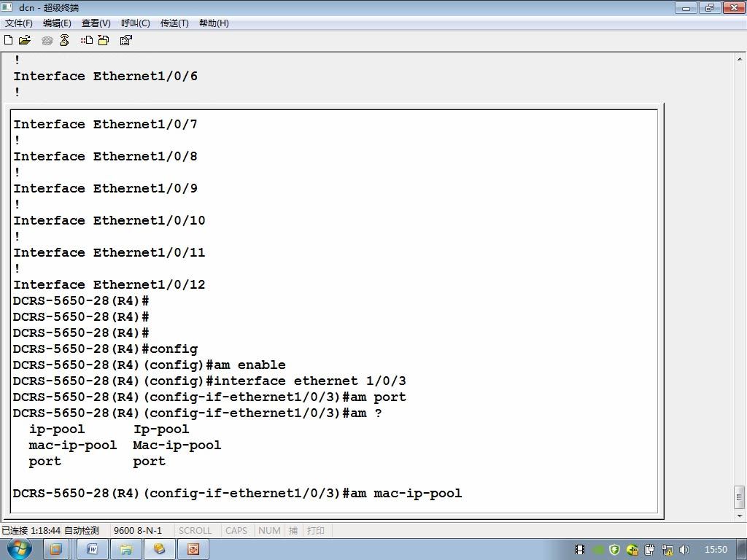Click the 'Interface Ethernet1/0/10' line
Image resolution: width=747 pixels, height=560 pixels.
point(109,220)
